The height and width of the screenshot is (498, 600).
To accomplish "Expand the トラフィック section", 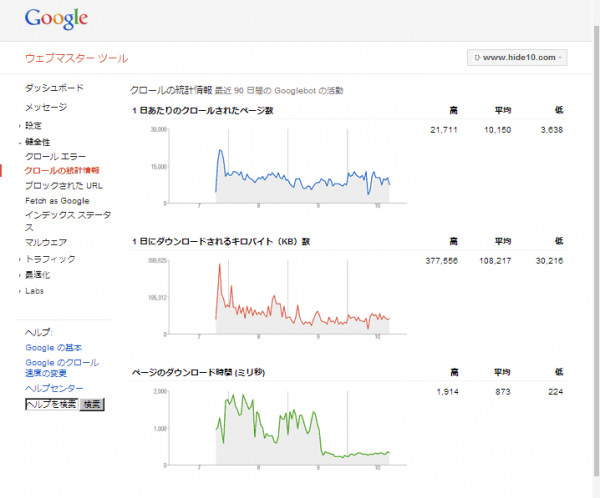I will point(50,259).
